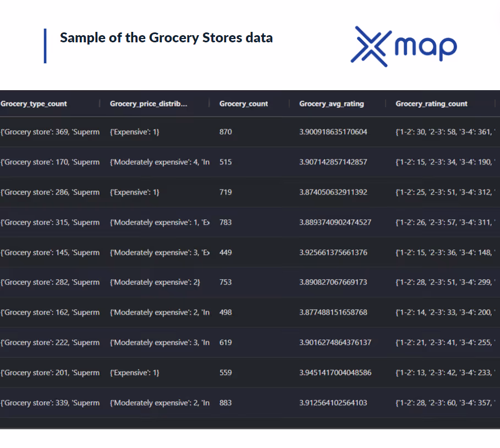This screenshot has height=448, width=500.
Task: Click the Grocery_count cell 498
Action: pyautogui.click(x=226, y=312)
